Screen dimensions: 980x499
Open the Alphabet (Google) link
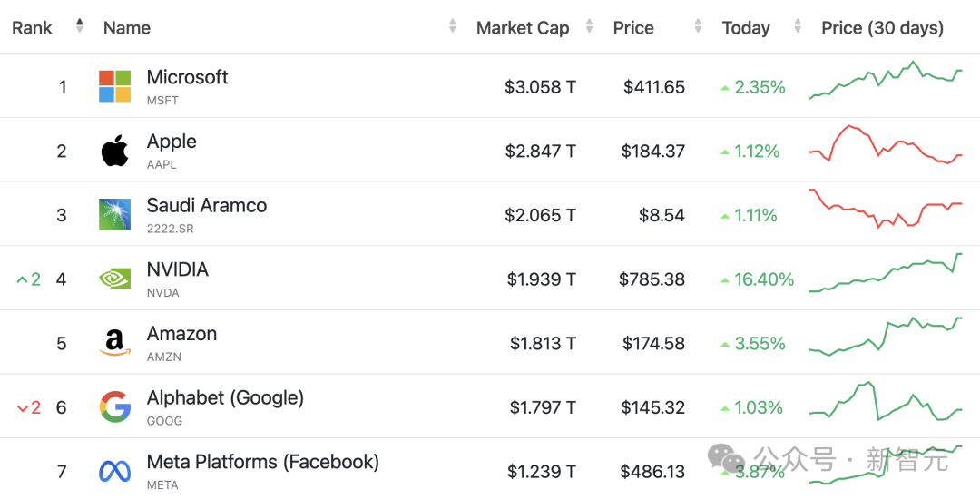(x=226, y=397)
